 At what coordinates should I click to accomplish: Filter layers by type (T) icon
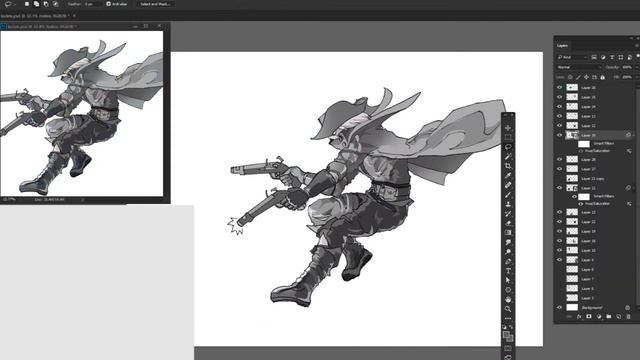tap(611, 57)
